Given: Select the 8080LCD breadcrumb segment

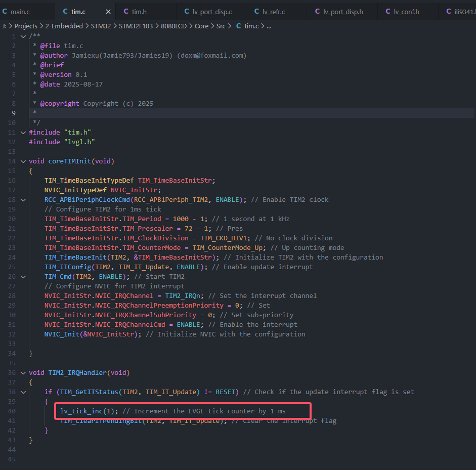Looking at the screenshot, I should coord(174,26).
